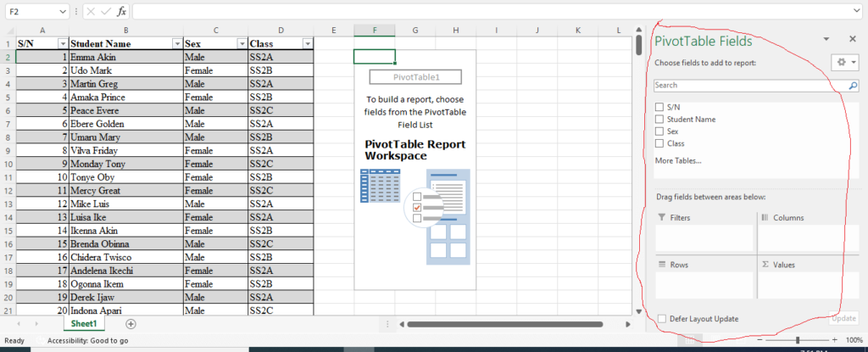Click the search magnifier in PivotTable Fields
Screen dimensions: 868x352
853,86
